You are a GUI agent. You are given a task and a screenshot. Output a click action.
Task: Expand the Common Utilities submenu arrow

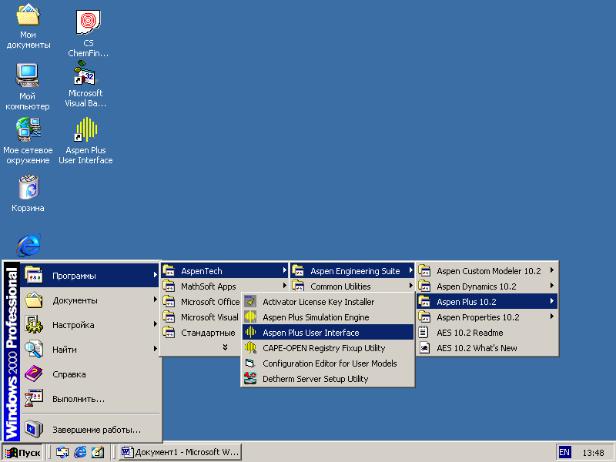(x=411, y=286)
